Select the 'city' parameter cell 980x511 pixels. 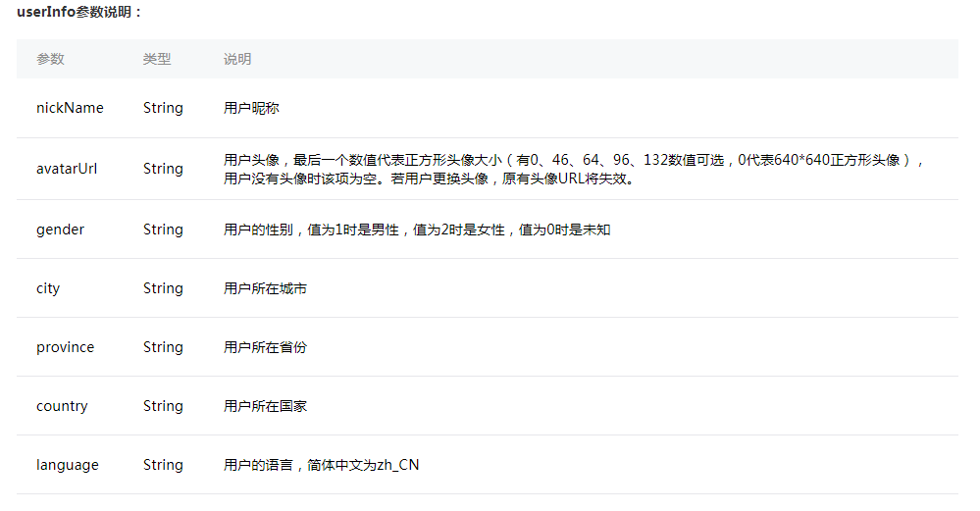(x=48, y=288)
